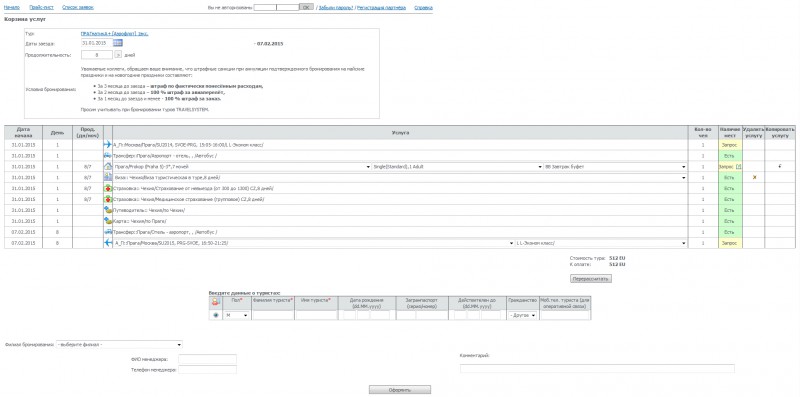
Task: Click the Удалить услугу column header
Action: click(754, 133)
